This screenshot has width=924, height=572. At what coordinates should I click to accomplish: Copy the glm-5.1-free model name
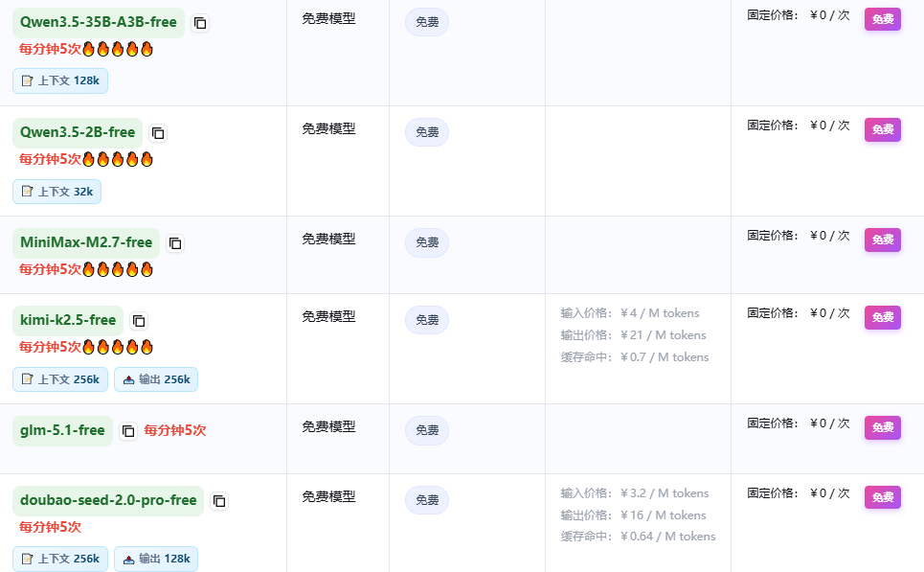pyautogui.click(x=128, y=431)
